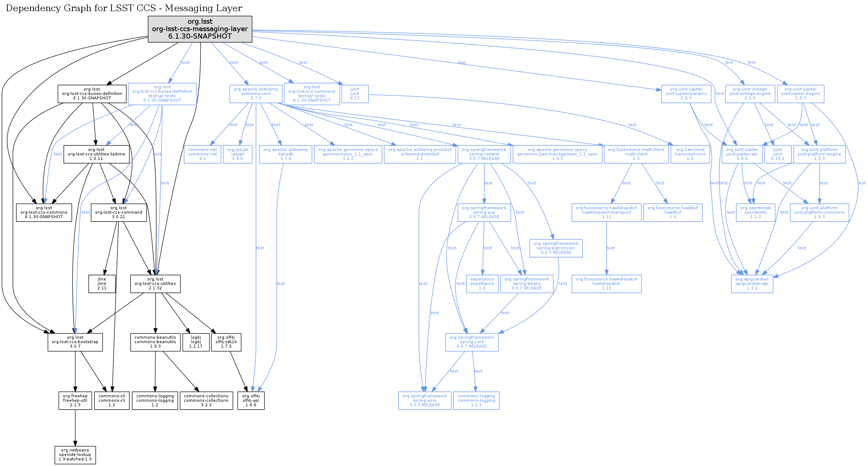Image resolution: width=868 pixels, height=466 pixels.
Task: Click the opentest4j 1.2.0 node
Action: click(x=755, y=213)
